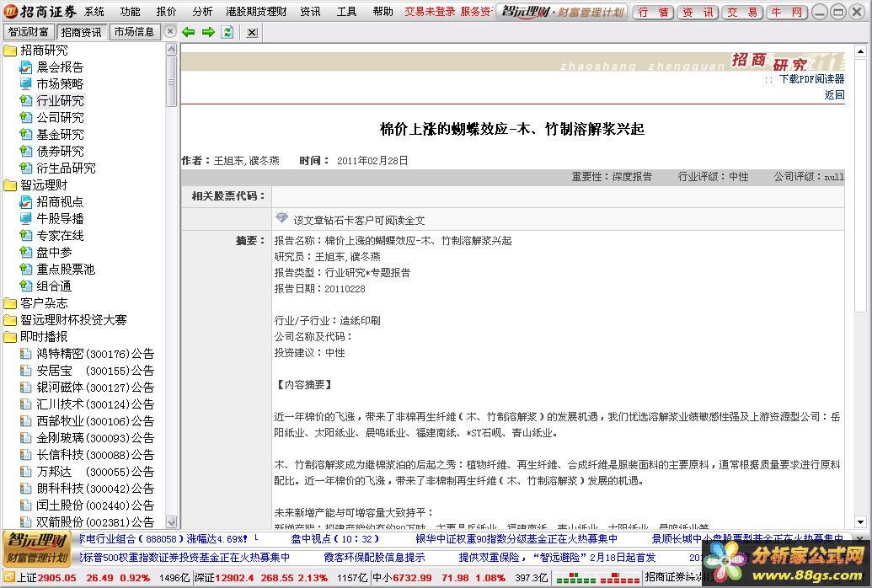This screenshot has height=588, width=872.
Task: Click 交易未登录 status text
Action: point(430,11)
